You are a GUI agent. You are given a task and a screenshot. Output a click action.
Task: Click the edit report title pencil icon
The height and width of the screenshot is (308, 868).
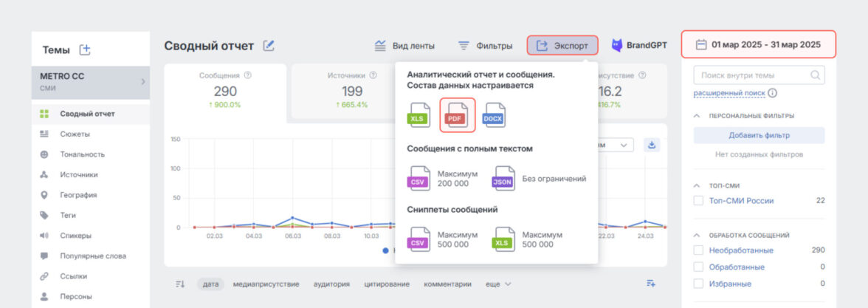[x=269, y=46]
